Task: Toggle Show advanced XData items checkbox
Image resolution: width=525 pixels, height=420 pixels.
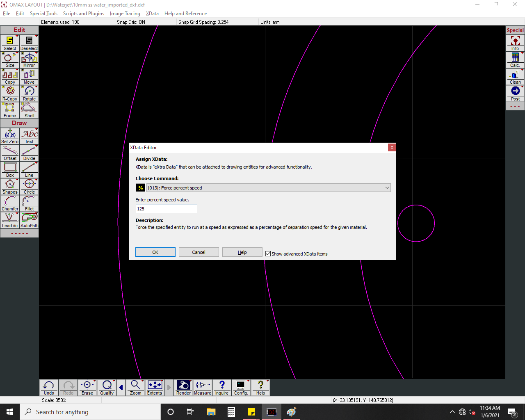Action: pos(268,254)
